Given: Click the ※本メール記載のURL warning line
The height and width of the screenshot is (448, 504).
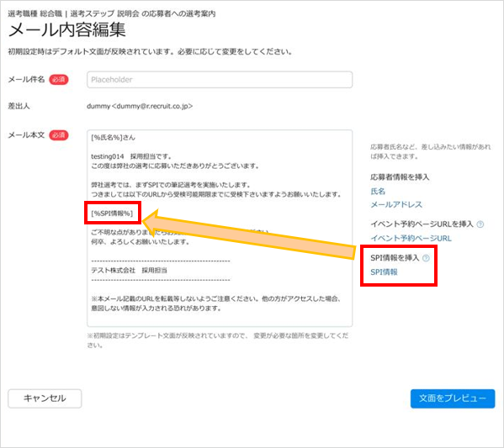Looking at the screenshot, I should coord(215,303).
